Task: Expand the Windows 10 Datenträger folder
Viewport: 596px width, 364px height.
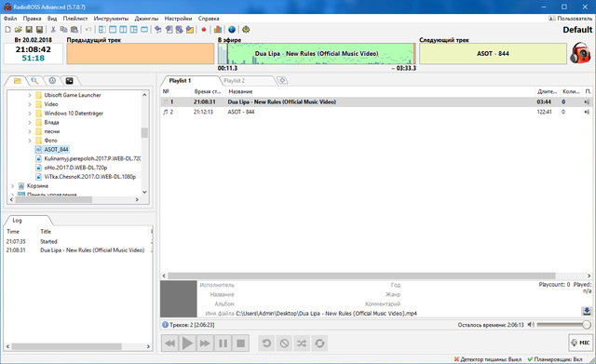Action: point(29,114)
